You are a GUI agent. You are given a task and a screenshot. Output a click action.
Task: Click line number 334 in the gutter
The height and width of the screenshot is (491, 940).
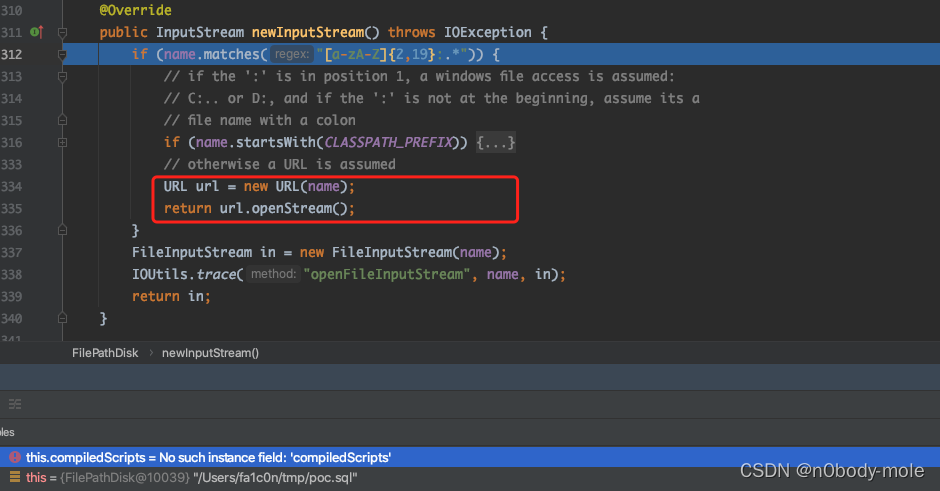(11, 186)
